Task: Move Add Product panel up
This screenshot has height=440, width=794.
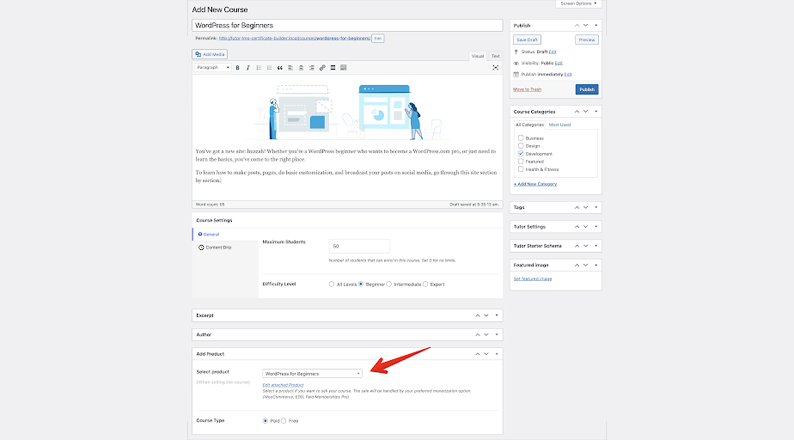Action: tap(478, 354)
